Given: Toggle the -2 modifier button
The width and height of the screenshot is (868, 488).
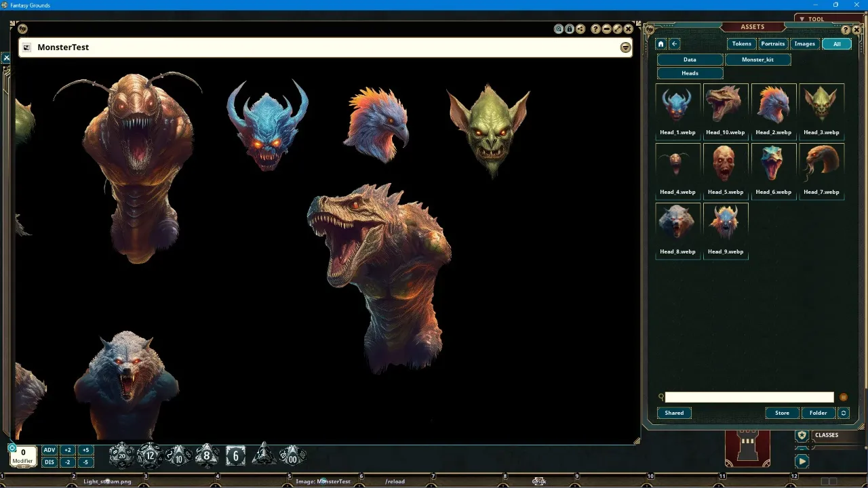Looking at the screenshot, I should pyautogui.click(x=67, y=462).
